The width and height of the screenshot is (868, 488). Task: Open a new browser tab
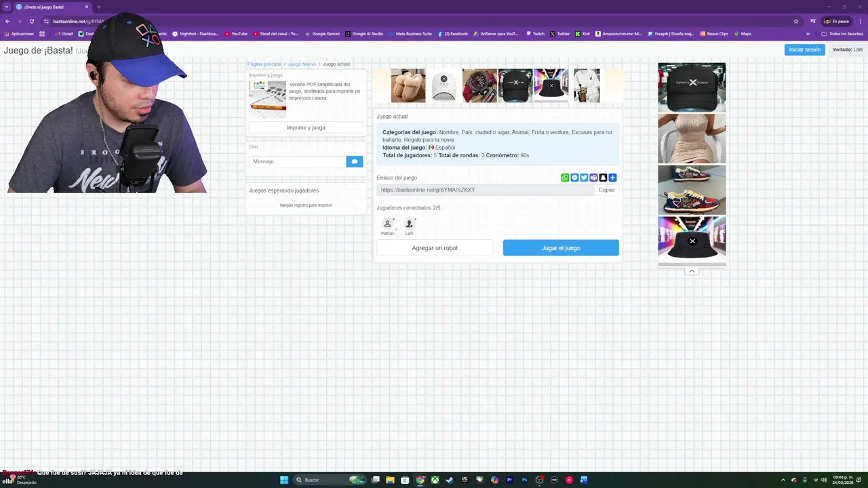[98, 7]
